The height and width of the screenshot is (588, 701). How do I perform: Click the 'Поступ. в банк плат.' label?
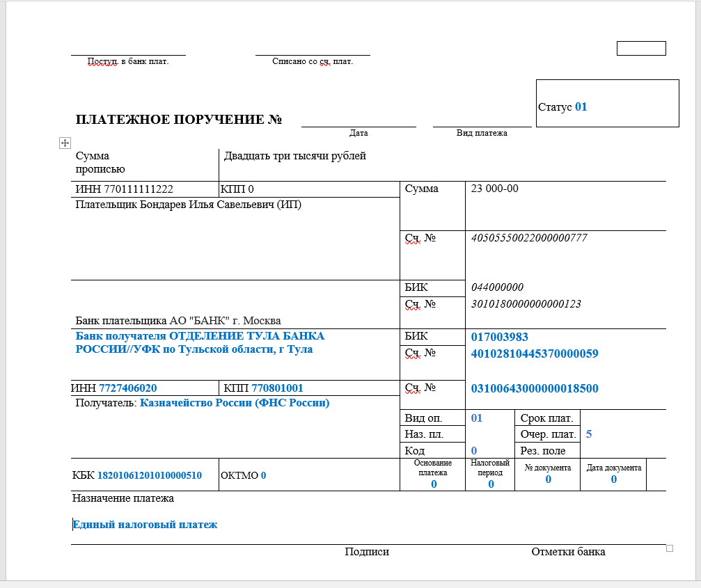[x=128, y=61]
